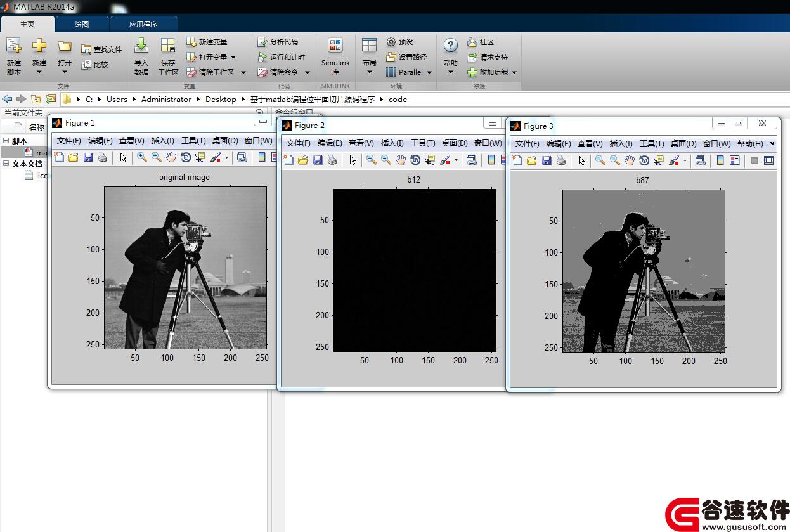
Task: Click 新建变量 new variable
Action: (x=207, y=42)
